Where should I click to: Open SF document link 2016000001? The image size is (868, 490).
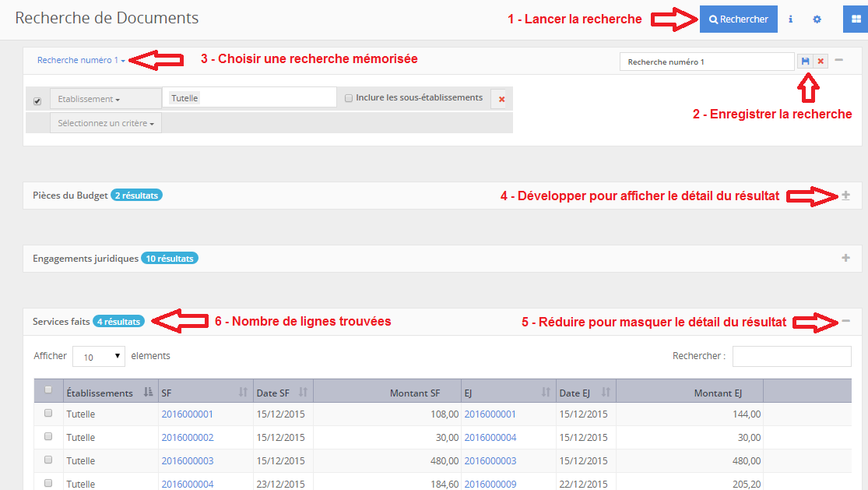(x=187, y=414)
